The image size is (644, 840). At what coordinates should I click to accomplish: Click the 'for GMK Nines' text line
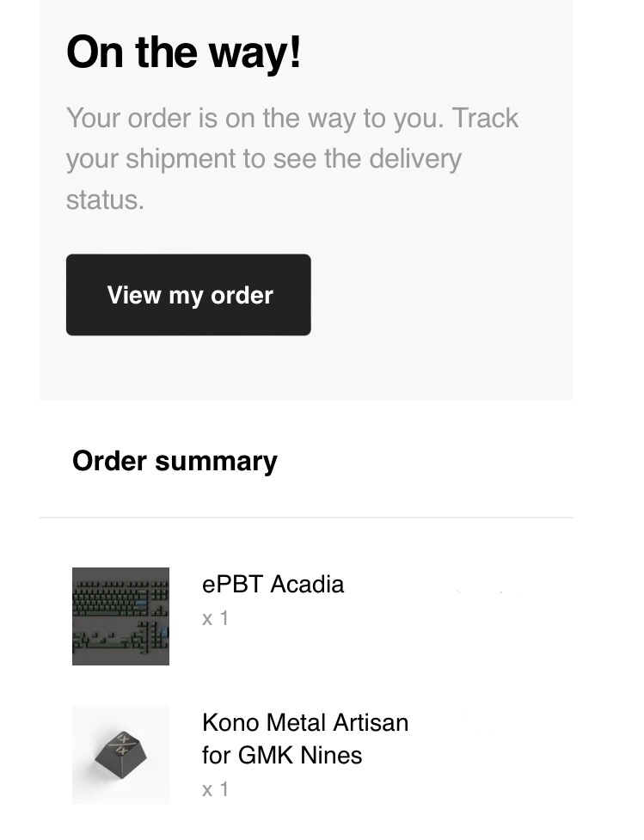coord(282,756)
